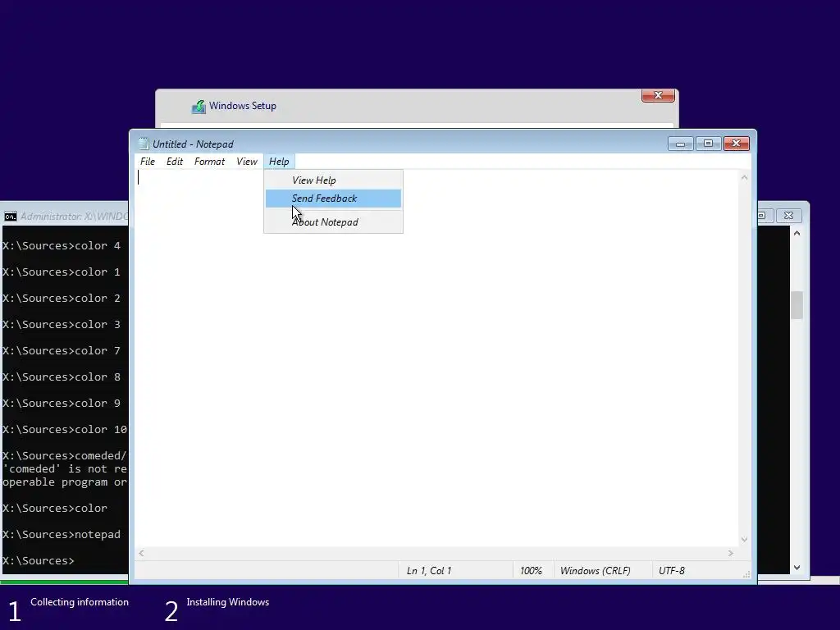Click the Windows Setup title text
The image size is (840, 630).
tap(243, 106)
